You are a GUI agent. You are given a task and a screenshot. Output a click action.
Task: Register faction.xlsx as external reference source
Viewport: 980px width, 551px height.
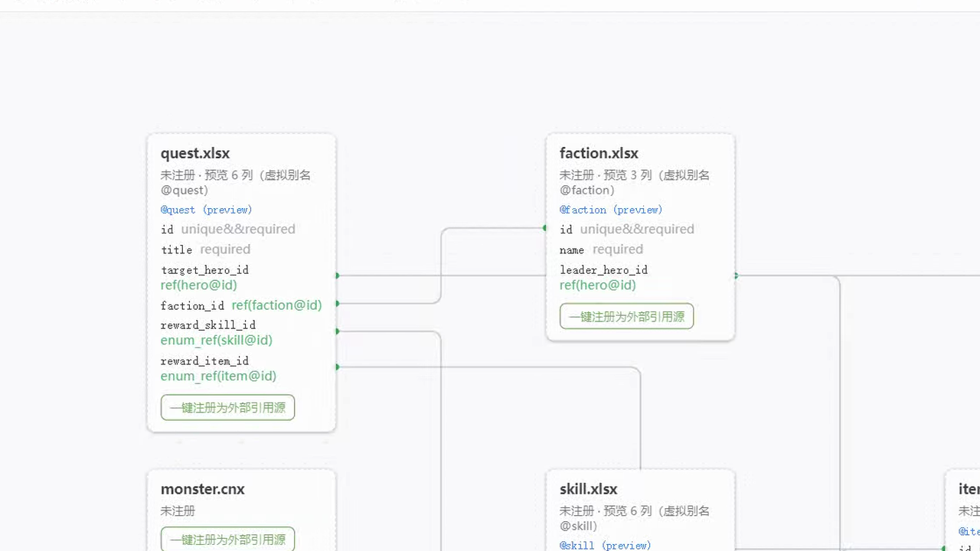tap(626, 316)
